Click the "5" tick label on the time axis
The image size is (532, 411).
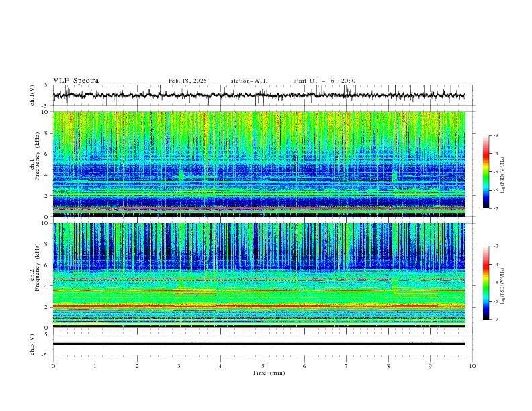[x=263, y=366]
